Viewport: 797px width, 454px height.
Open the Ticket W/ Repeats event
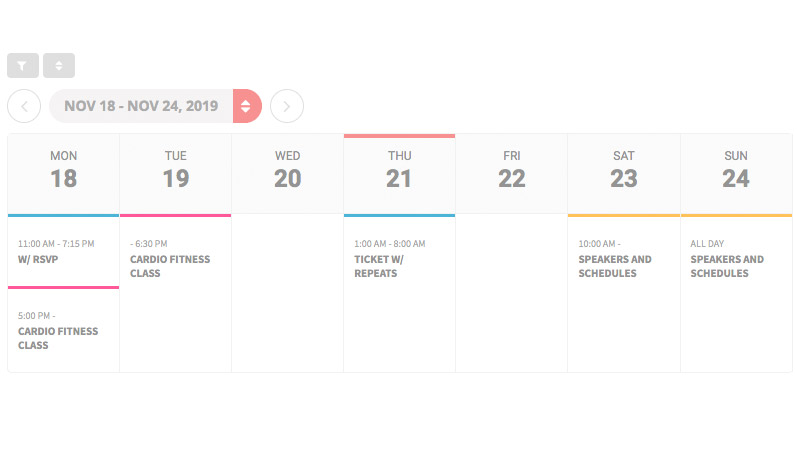(400, 258)
